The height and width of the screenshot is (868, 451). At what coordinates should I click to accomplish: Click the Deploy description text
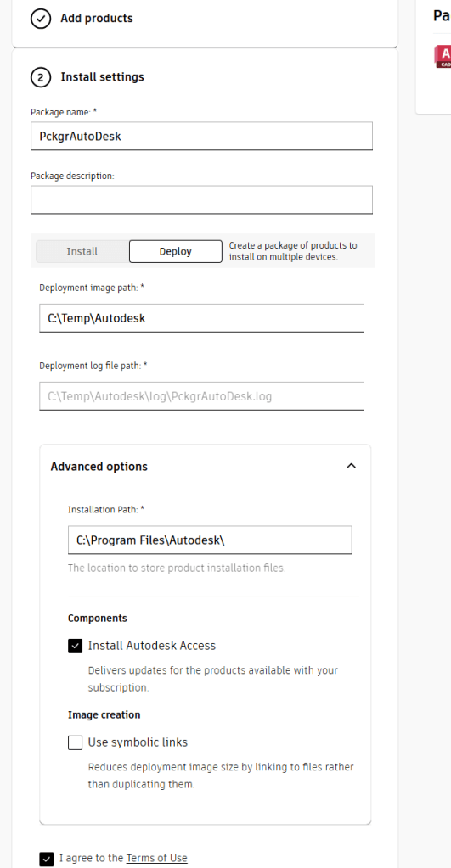click(x=293, y=251)
